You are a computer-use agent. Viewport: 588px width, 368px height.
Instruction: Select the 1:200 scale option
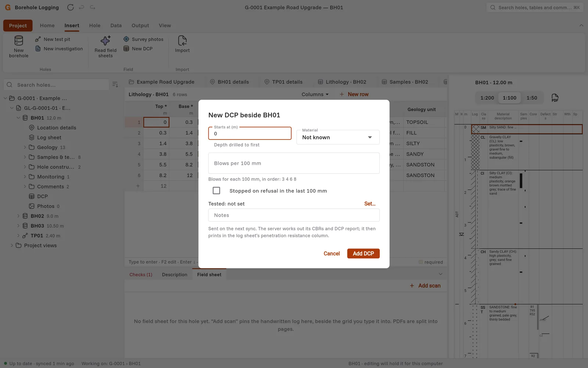(x=487, y=98)
